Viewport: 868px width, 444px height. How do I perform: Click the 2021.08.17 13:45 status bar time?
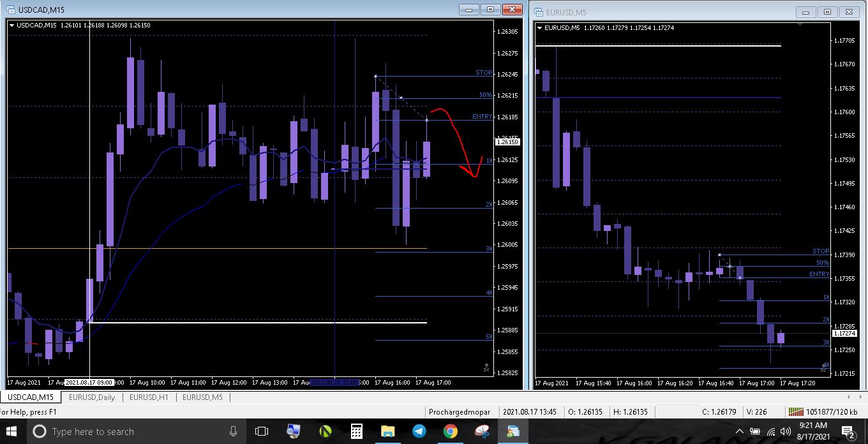[x=529, y=412]
